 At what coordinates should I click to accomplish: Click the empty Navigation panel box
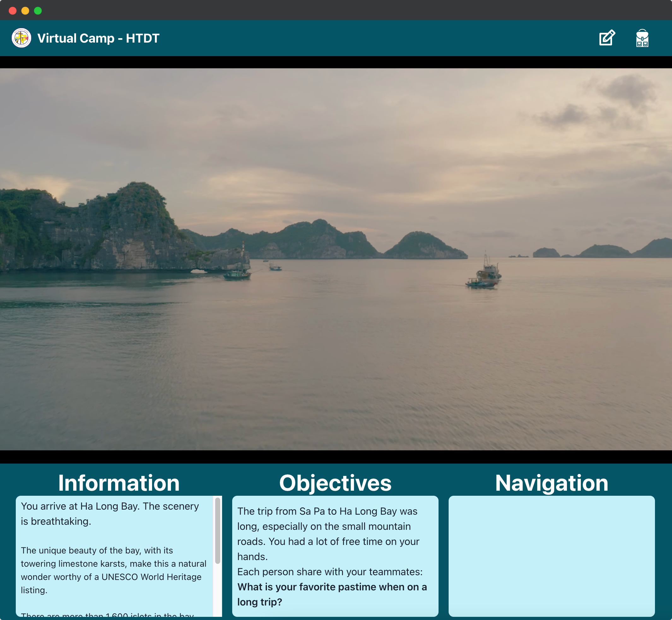(x=551, y=556)
